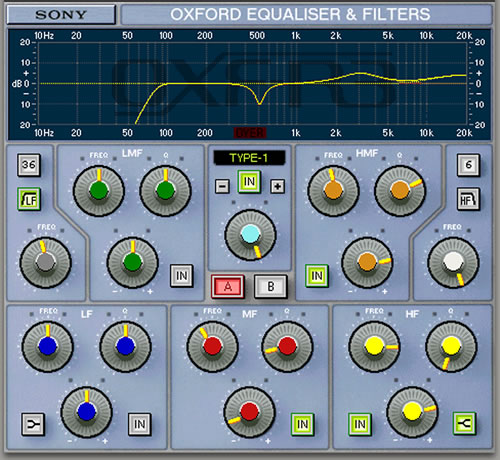
Task: Click the LF FREQ blue knob
Action: [x=48, y=346]
